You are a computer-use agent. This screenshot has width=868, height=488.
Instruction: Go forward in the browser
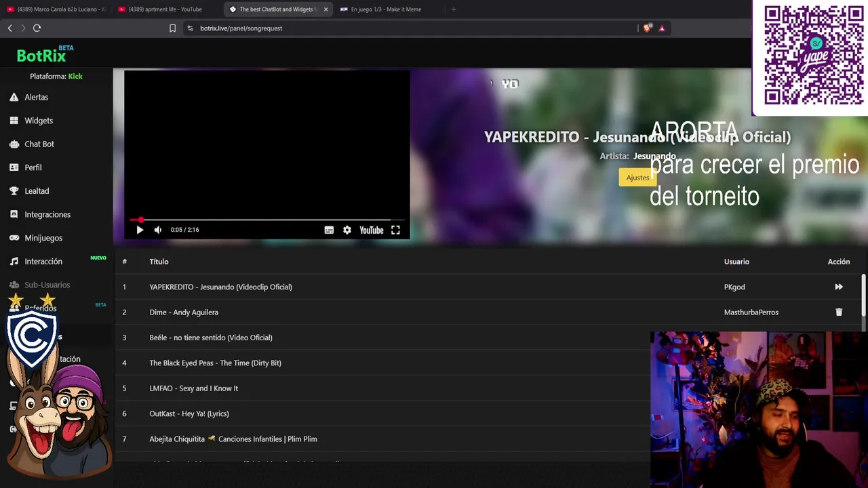coord(23,28)
